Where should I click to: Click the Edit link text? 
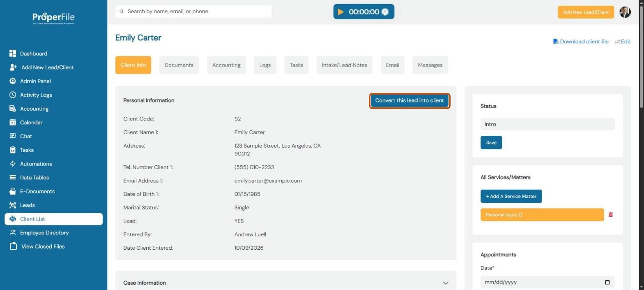click(626, 42)
